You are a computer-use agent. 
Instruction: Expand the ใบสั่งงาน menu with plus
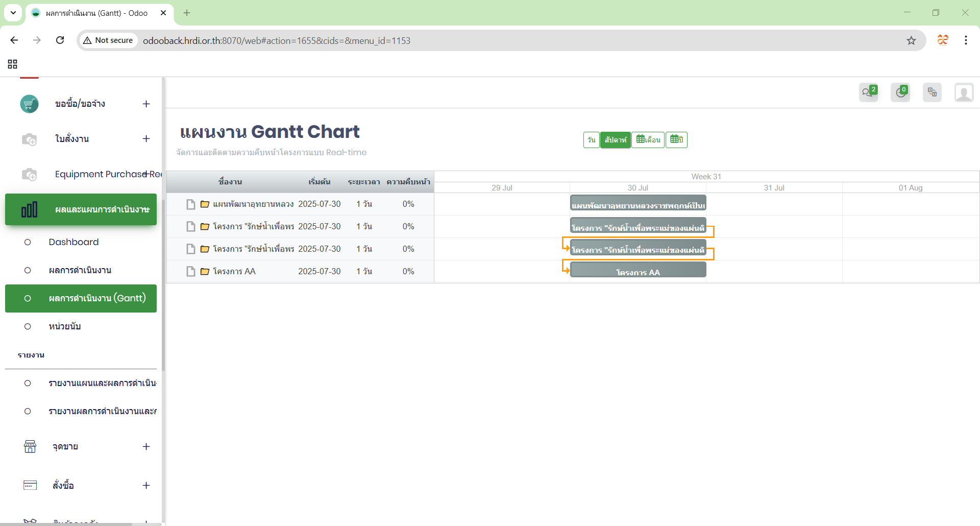click(146, 139)
